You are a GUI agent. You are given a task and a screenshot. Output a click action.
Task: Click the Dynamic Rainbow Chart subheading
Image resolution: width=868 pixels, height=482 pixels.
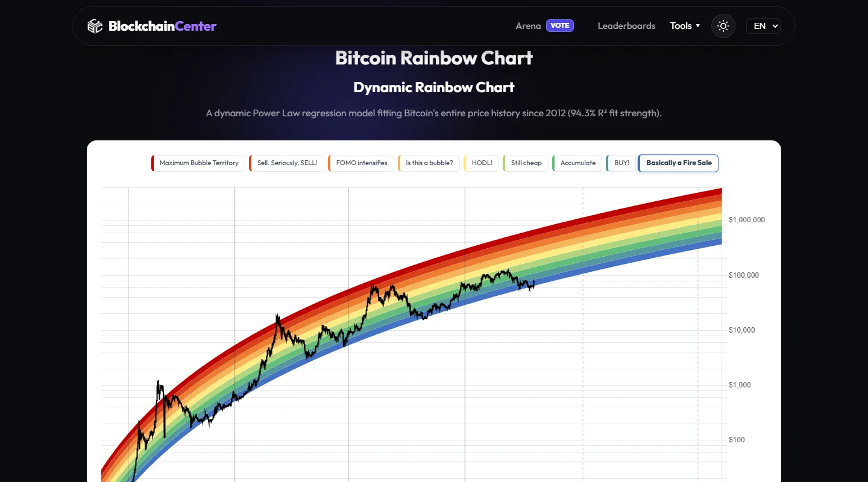[434, 87]
